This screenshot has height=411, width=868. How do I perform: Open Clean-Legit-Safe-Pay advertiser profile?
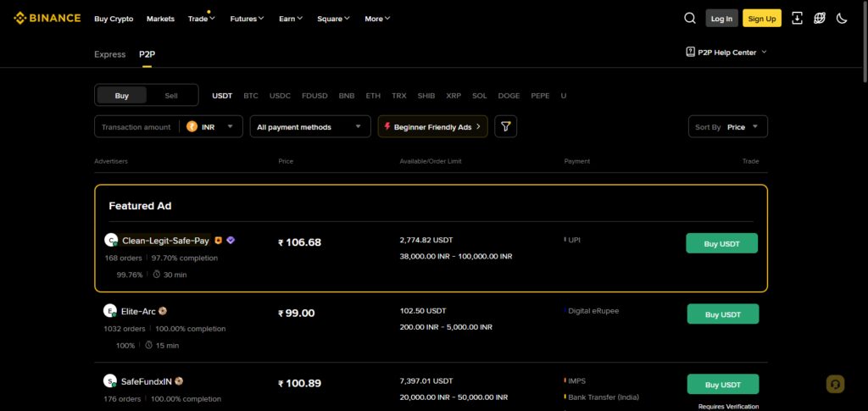(165, 241)
